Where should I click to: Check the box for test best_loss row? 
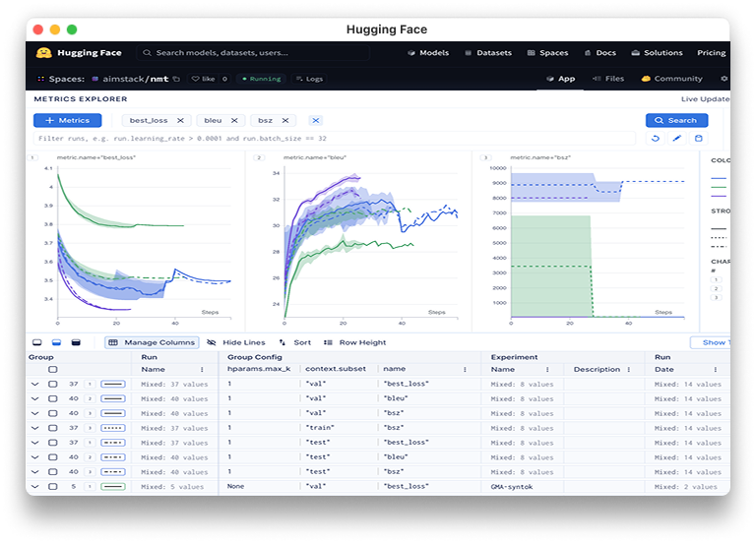(52, 443)
